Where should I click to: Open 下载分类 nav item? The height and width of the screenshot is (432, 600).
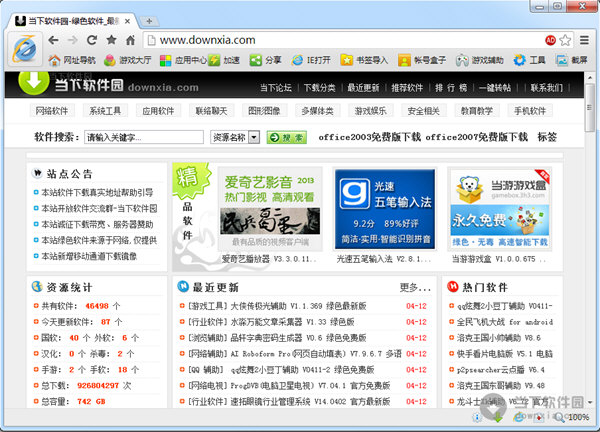319,88
